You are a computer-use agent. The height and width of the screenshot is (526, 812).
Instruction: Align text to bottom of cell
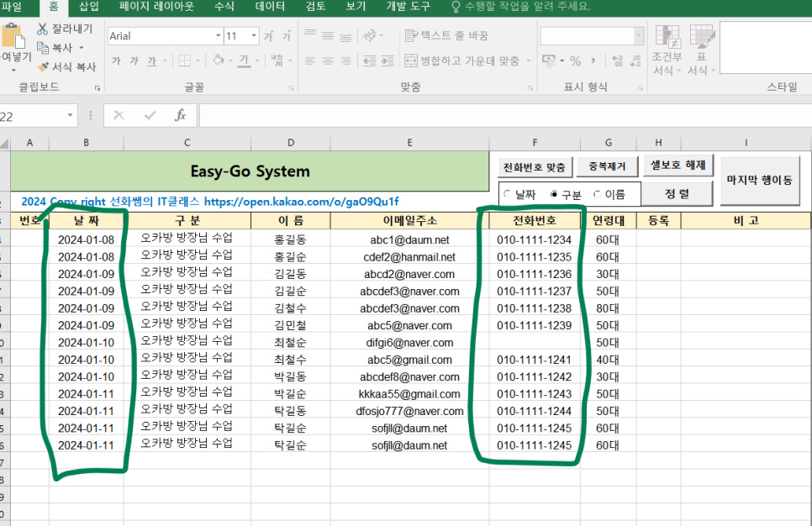[x=345, y=36]
